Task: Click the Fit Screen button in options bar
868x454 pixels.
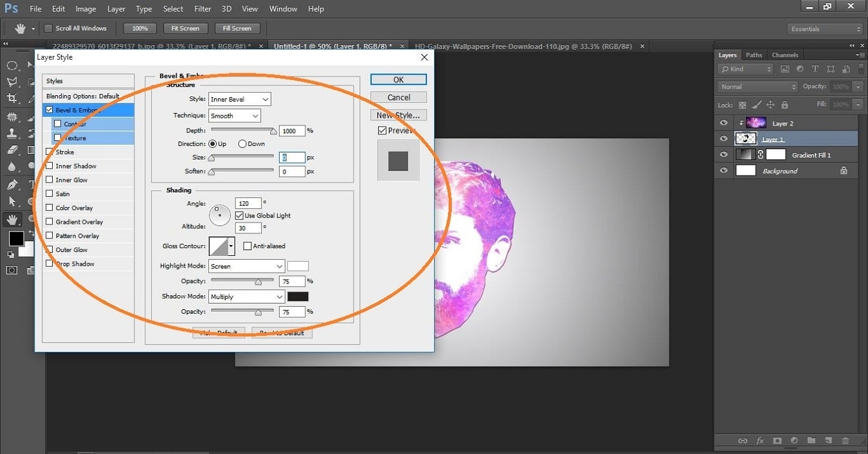Action: click(x=185, y=28)
